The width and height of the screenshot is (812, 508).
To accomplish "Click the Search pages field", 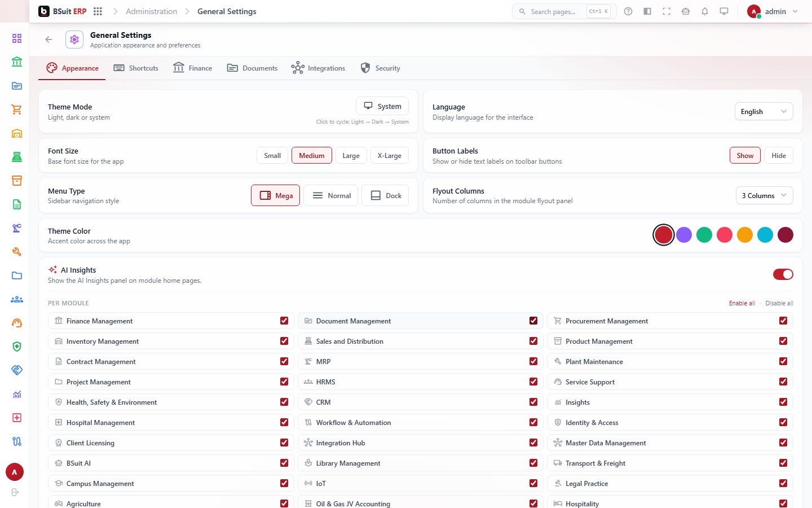I will pos(564,11).
